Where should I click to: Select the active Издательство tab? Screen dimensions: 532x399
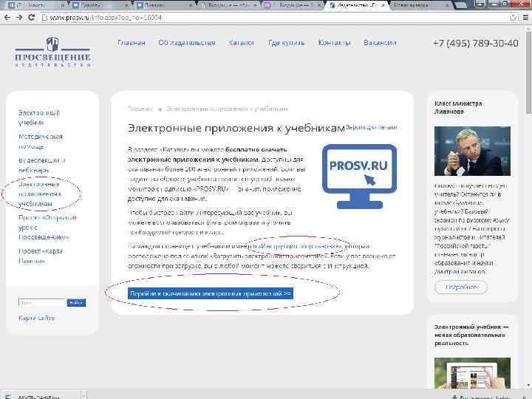click(x=356, y=5)
